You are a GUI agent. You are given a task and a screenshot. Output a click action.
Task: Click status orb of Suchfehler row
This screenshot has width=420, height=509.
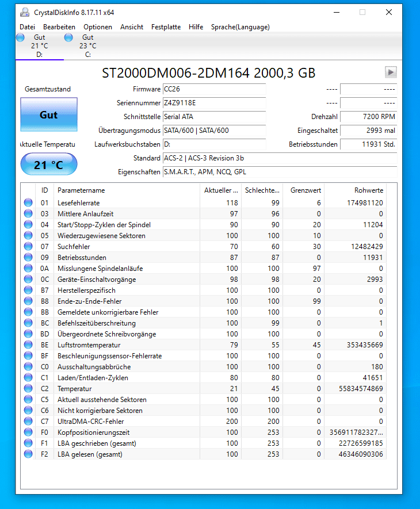pyautogui.click(x=28, y=246)
